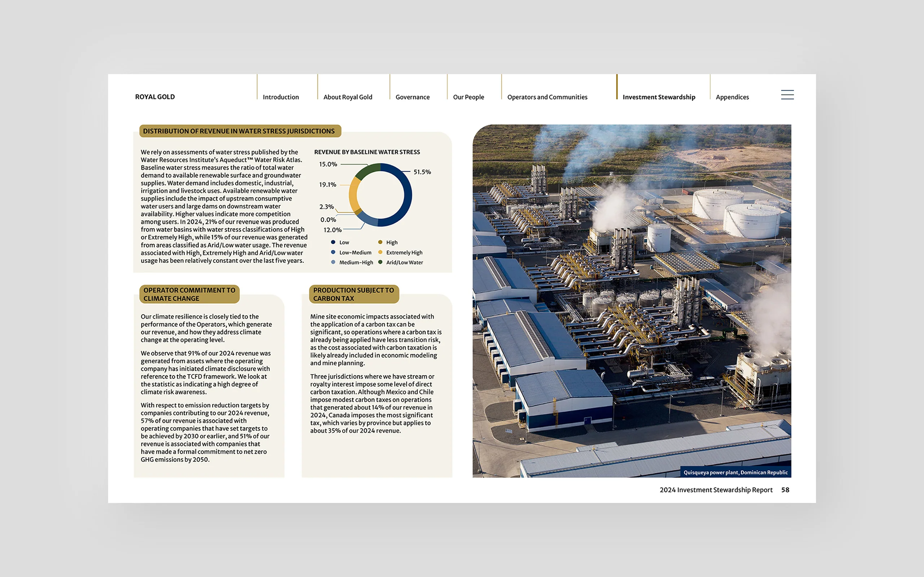This screenshot has height=577, width=924.
Task: Click the 51.5% donut chart label
Action: pyautogui.click(x=422, y=172)
